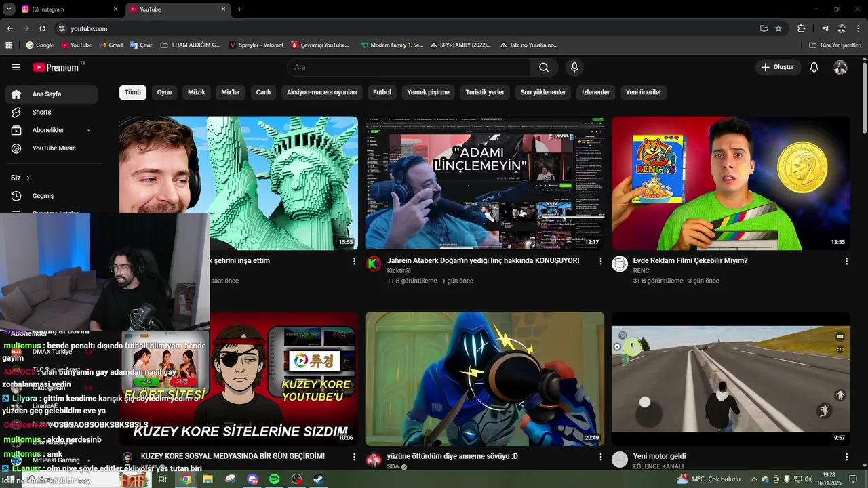The height and width of the screenshot is (488, 868).
Task: Select the Aksiyon-macera oyunları chip
Action: (322, 92)
